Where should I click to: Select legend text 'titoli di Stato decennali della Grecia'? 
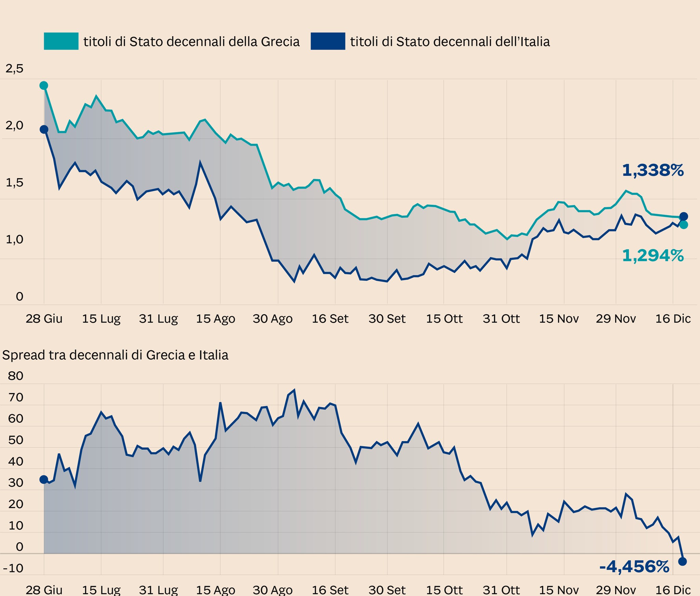pos(191,42)
